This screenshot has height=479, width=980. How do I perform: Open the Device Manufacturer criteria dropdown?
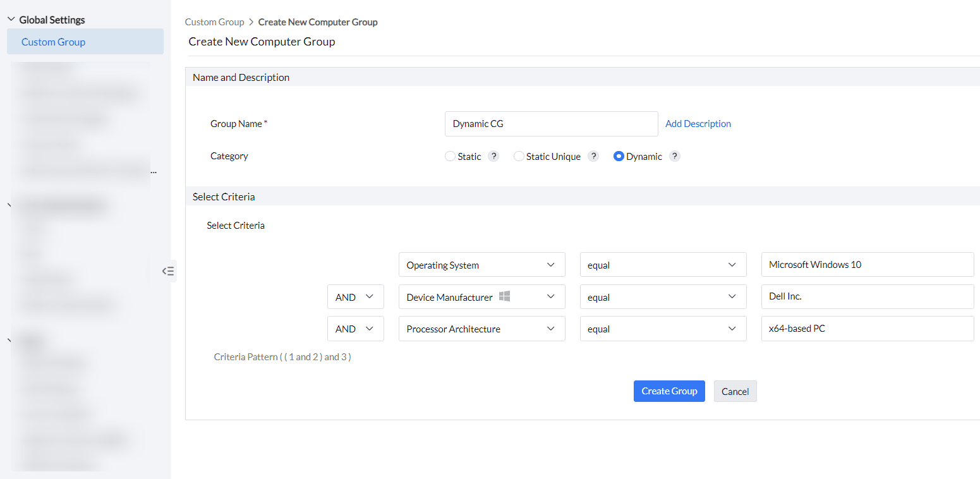click(481, 297)
